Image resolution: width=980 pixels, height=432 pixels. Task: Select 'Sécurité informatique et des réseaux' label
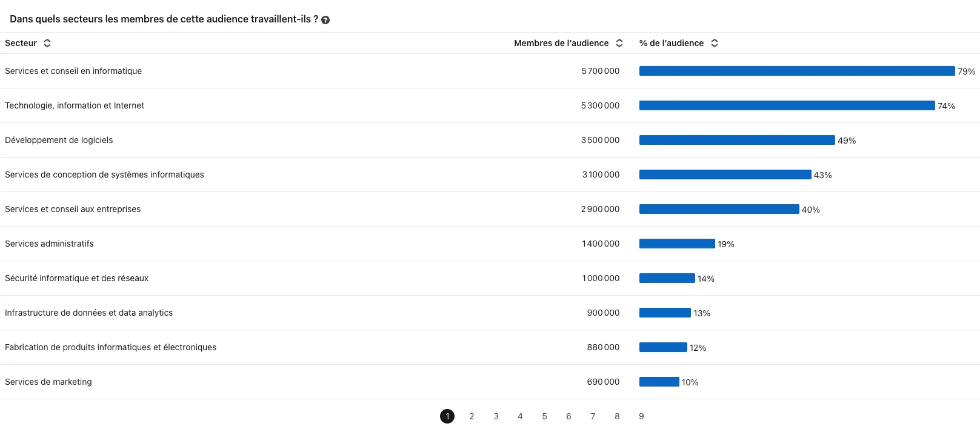click(76, 278)
